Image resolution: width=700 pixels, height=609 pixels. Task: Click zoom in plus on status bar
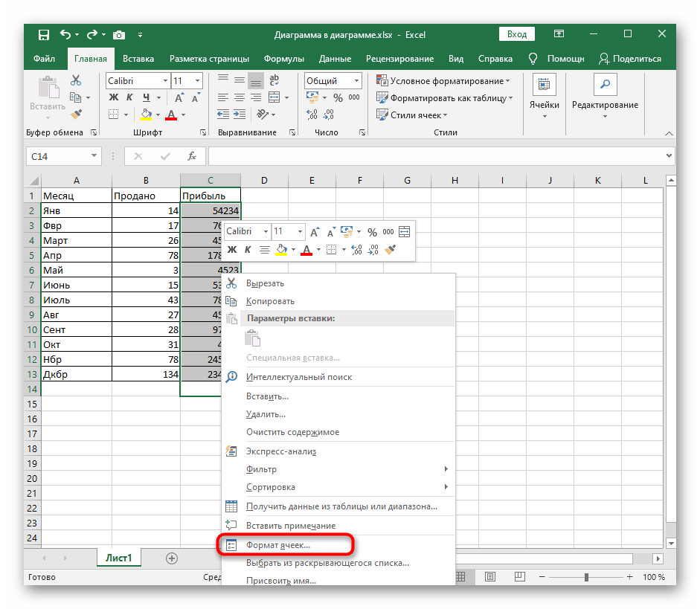pyautogui.click(x=629, y=577)
